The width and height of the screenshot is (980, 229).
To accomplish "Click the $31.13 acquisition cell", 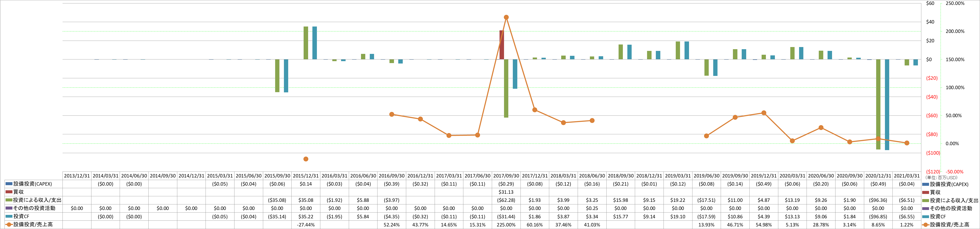I will click(x=506, y=192).
